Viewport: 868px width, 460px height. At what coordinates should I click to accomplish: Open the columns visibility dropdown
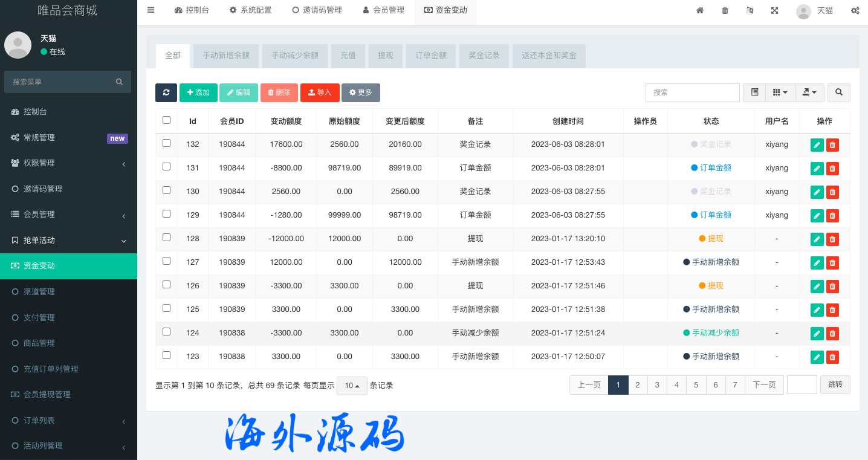[x=780, y=92]
